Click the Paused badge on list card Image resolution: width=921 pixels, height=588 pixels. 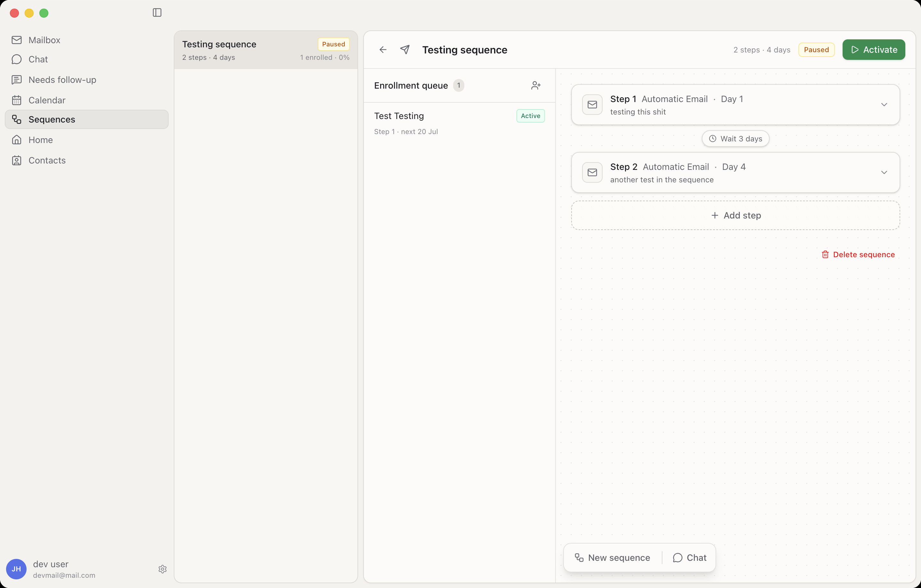pyautogui.click(x=333, y=44)
